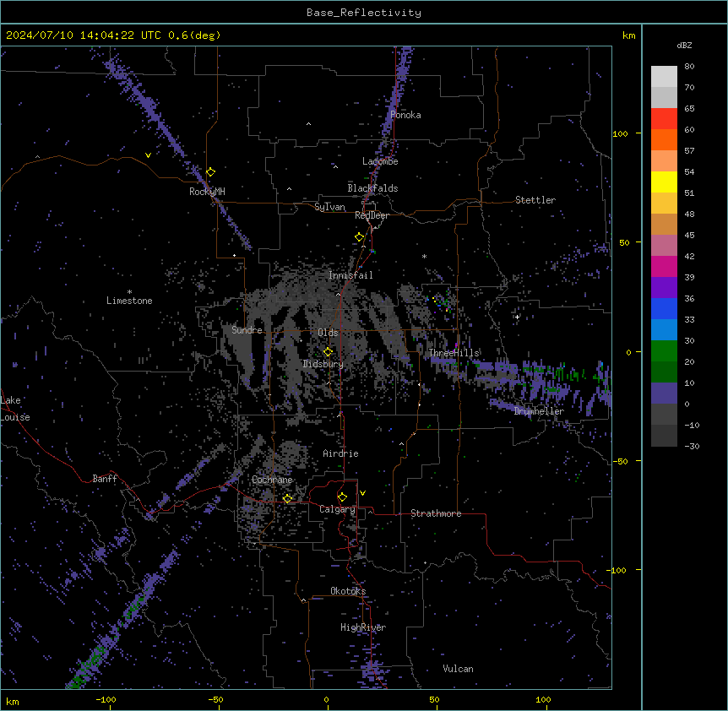Screen dimensions: 728x711
Task: Click the yellow V marker east of Calgary
Action: 362,493
